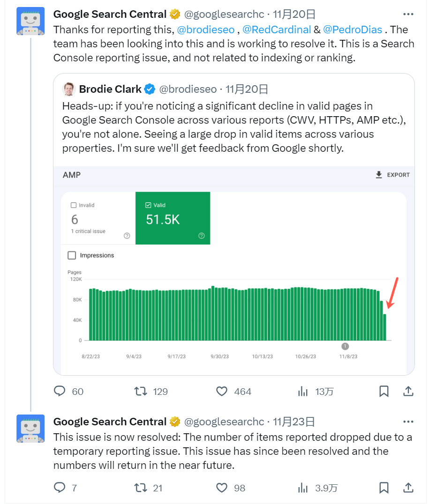Open more options menu on second tweet
The height and width of the screenshot is (504, 436).
408,422
